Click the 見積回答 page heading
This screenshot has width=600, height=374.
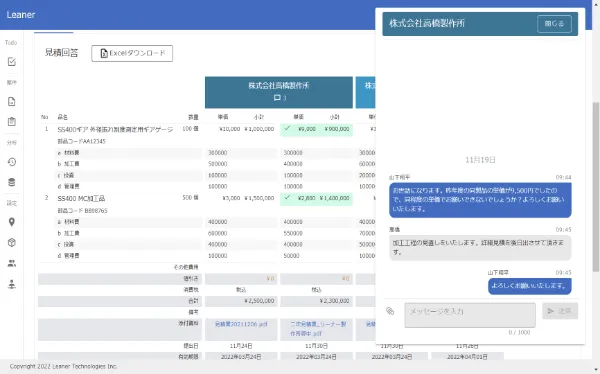[61, 52]
